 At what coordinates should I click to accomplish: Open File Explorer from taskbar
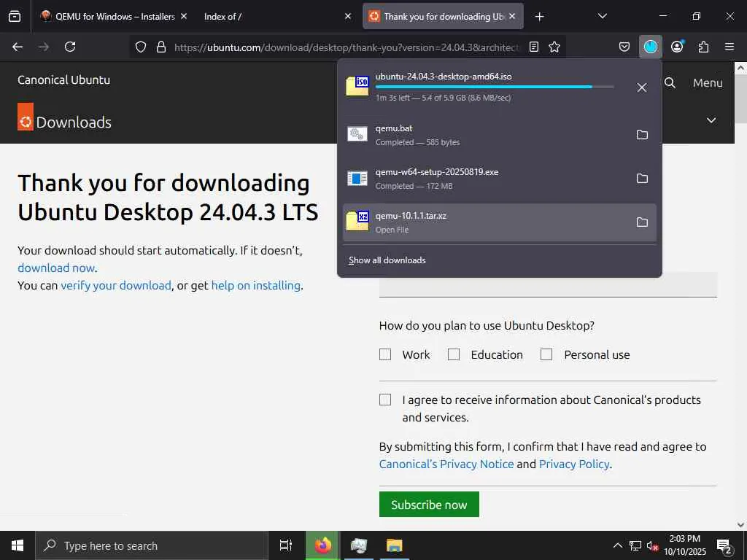pyautogui.click(x=395, y=545)
